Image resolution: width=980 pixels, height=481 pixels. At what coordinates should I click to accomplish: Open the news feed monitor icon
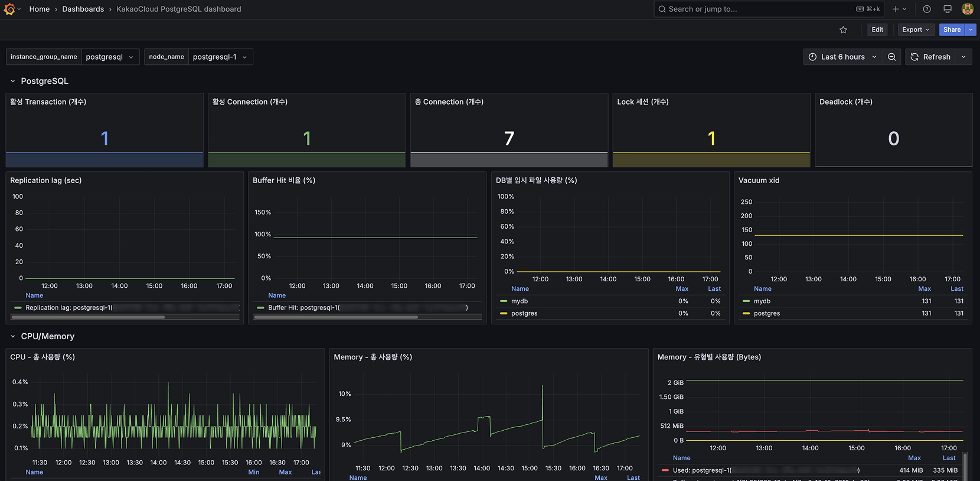point(947,9)
